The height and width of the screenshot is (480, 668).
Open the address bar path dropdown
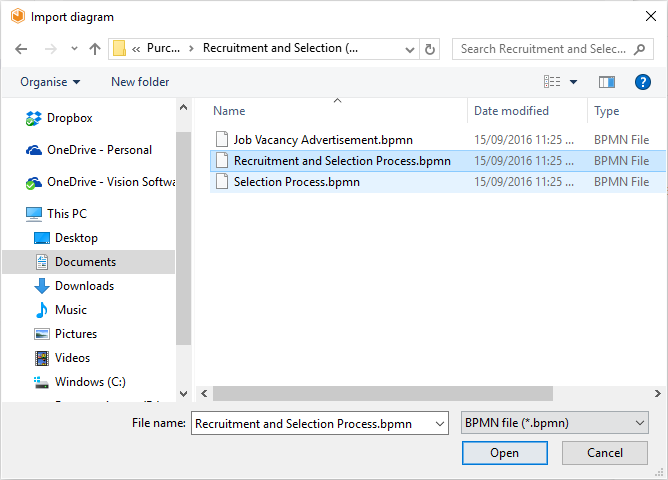click(407, 49)
